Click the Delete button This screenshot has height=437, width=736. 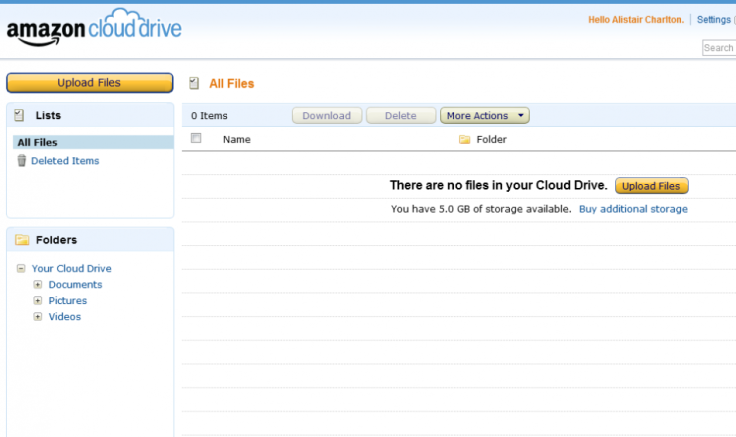coord(401,115)
